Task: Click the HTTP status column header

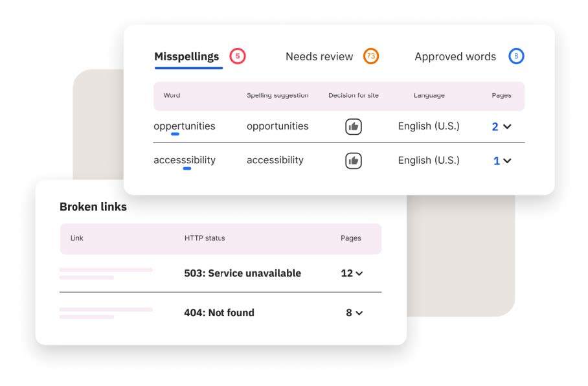Action: (204, 238)
